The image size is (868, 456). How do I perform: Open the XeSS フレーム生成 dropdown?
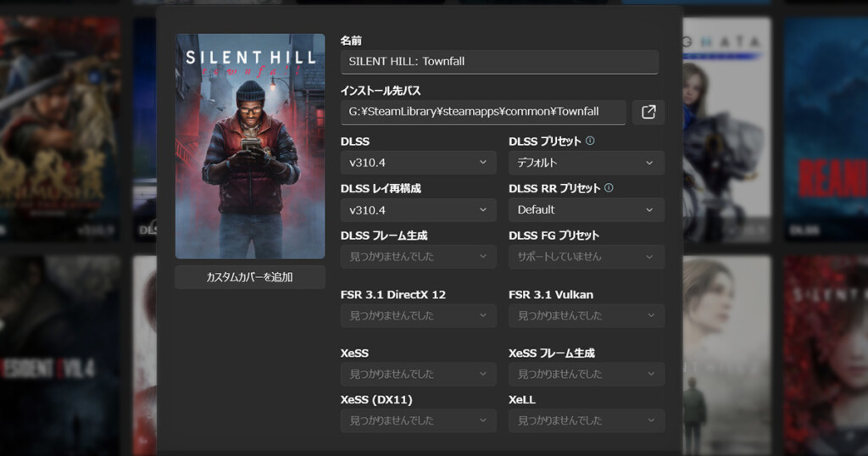click(587, 374)
